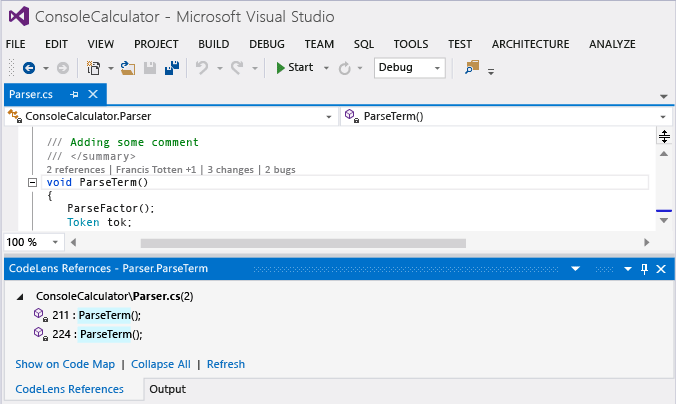676x404 pixels.
Task: Open the open documents list dropdown arrow
Action: [x=664, y=97]
